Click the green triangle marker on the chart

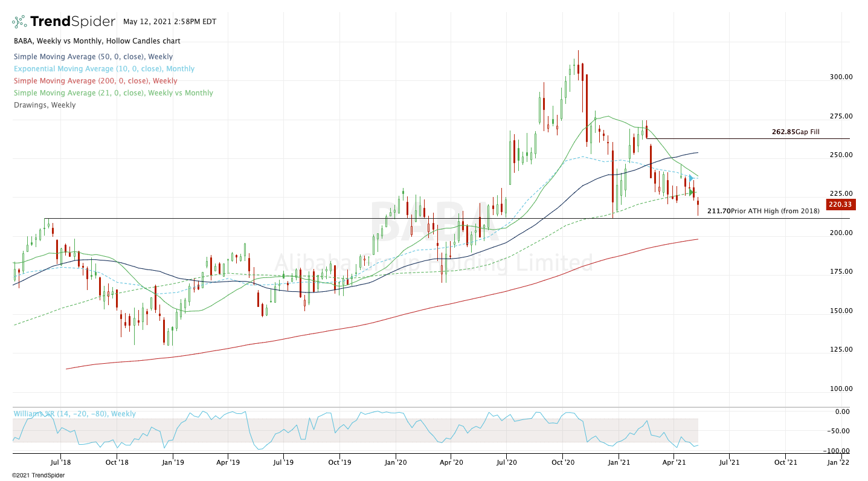click(692, 192)
